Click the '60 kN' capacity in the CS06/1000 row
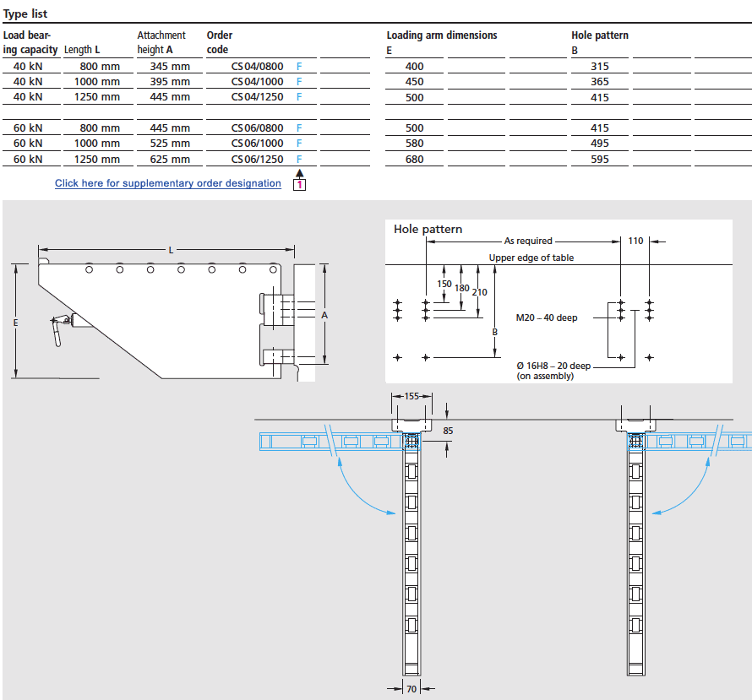 point(28,144)
